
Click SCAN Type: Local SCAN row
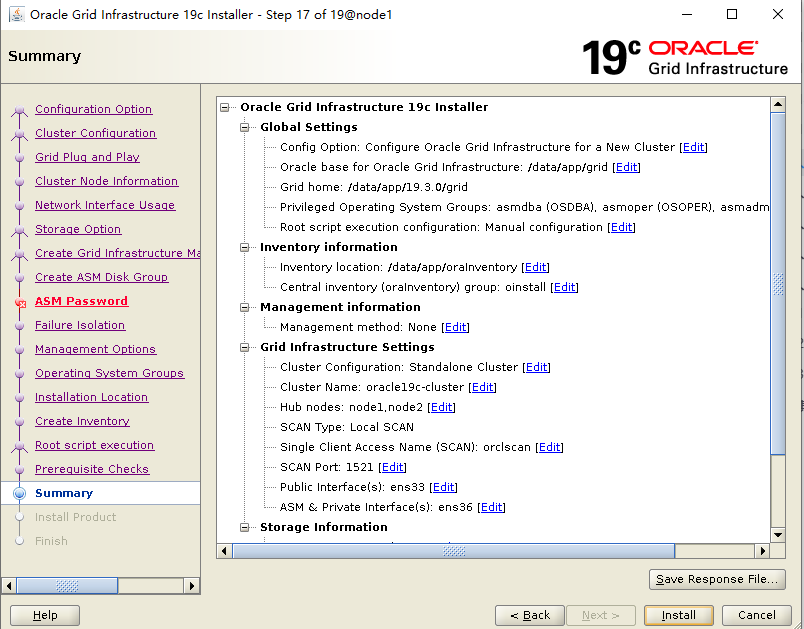(x=347, y=427)
